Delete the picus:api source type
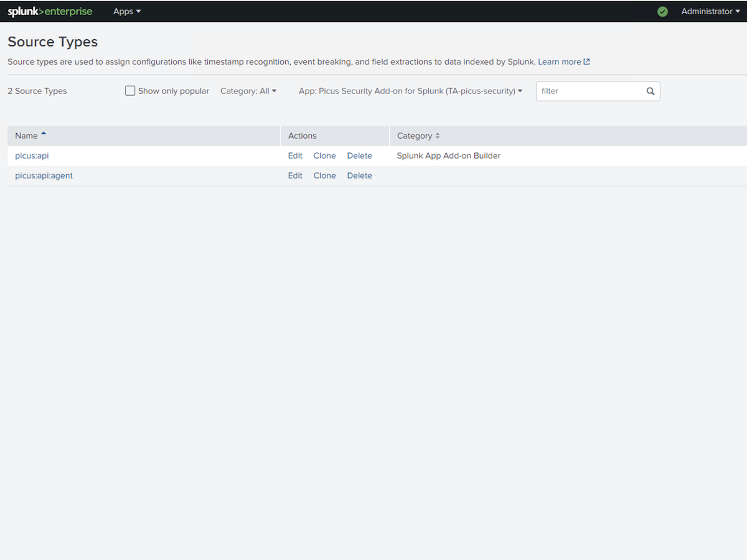747x560 pixels. click(x=359, y=156)
